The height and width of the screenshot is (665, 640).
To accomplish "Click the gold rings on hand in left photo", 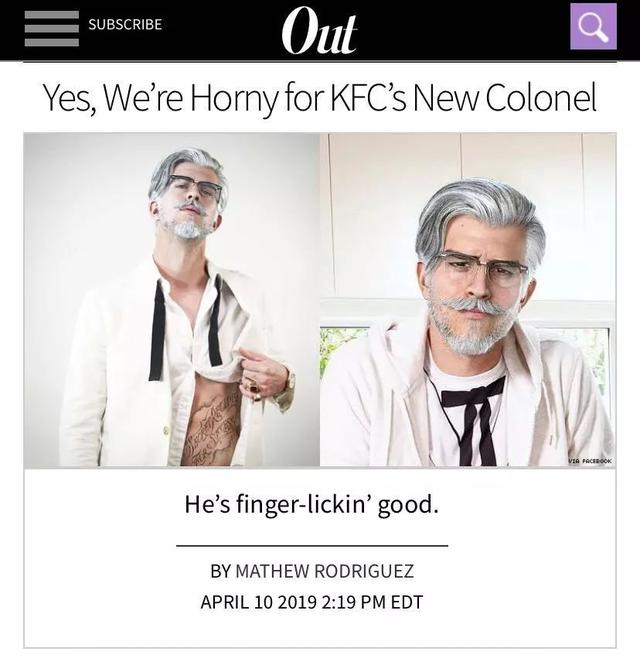I will 252,387.
